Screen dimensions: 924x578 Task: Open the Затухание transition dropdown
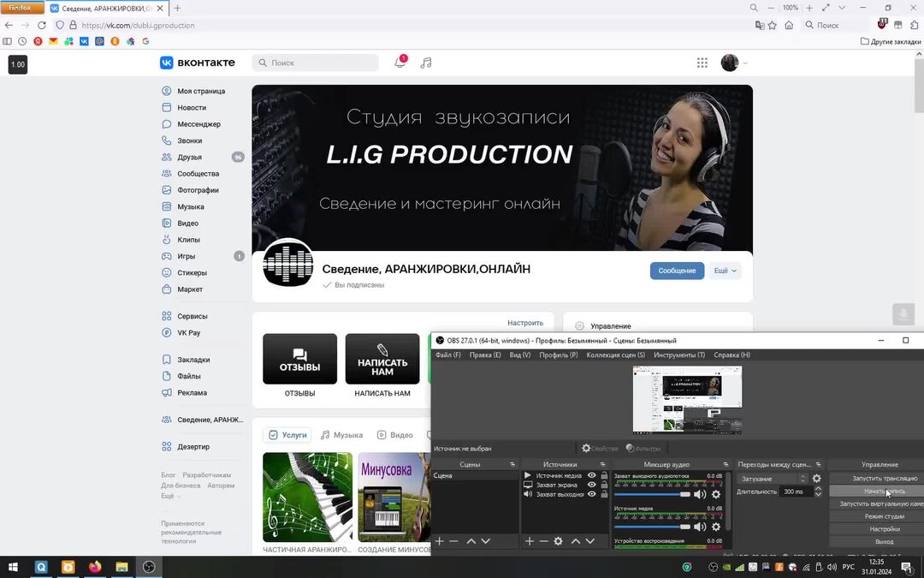[773, 479]
